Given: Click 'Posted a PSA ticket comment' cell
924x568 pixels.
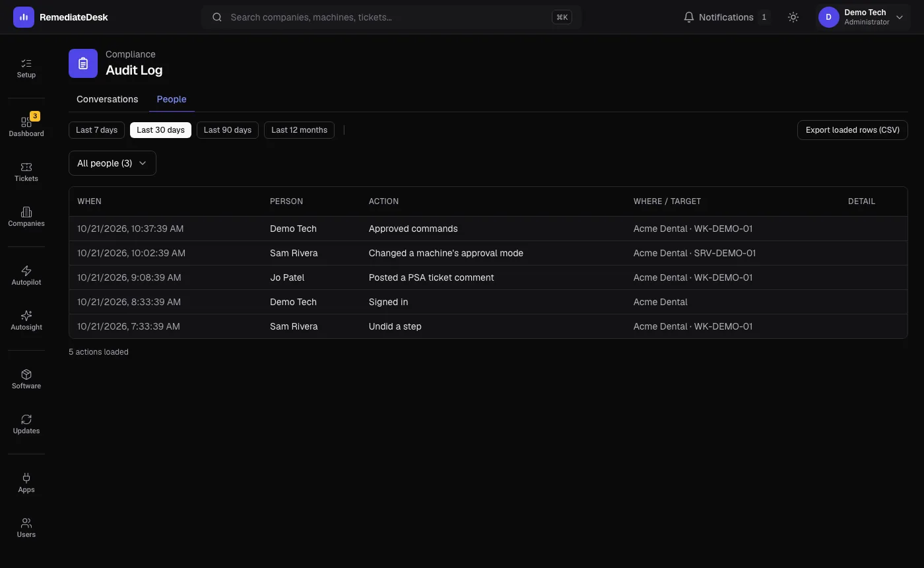Looking at the screenshot, I should click(x=431, y=277).
